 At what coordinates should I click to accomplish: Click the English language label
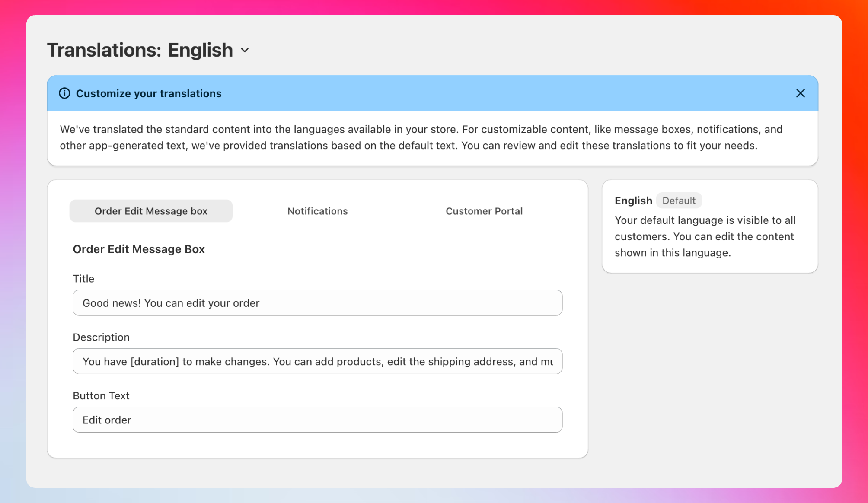(633, 201)
